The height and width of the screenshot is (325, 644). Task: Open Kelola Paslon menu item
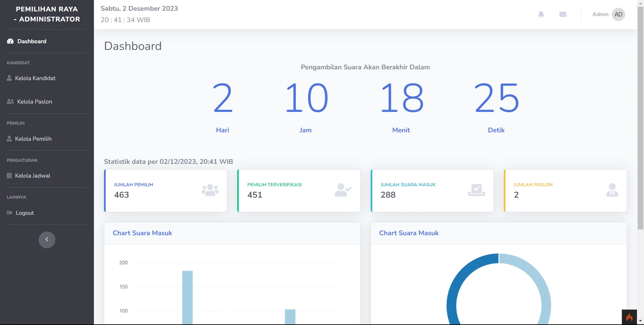(x=35, y=102)
